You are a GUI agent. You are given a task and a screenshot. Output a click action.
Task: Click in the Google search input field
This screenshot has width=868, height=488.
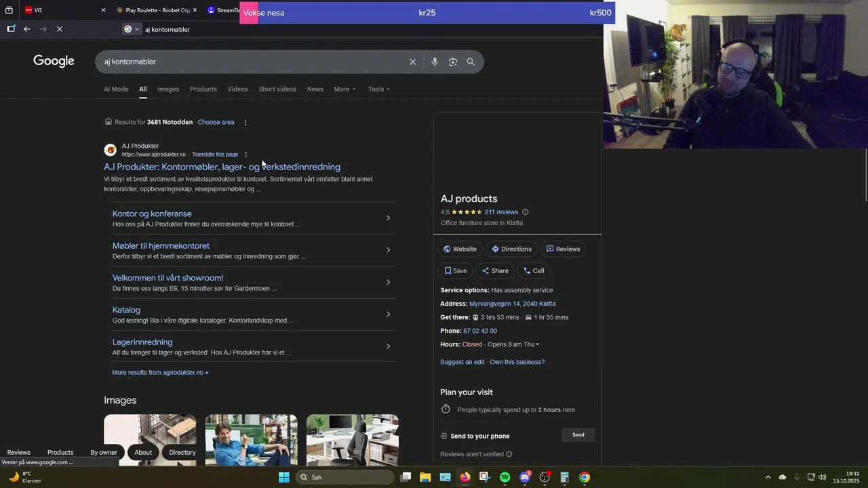(254, 62)
